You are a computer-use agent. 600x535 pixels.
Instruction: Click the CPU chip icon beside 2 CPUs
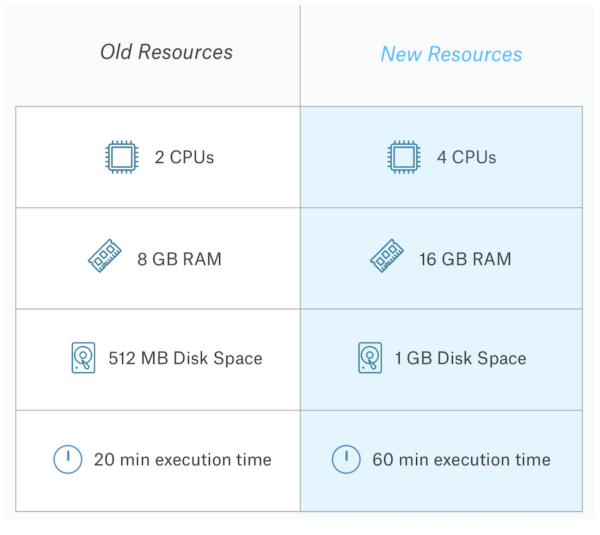[x=121, y=157]
